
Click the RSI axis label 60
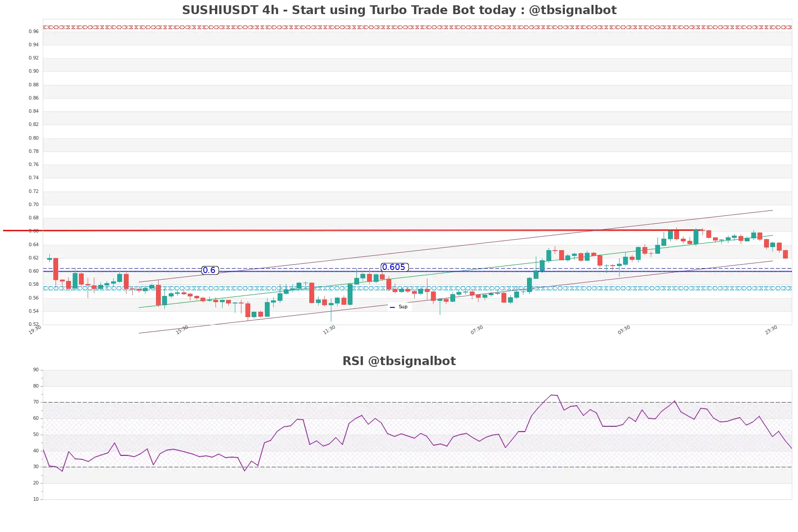tap(36, 418)
